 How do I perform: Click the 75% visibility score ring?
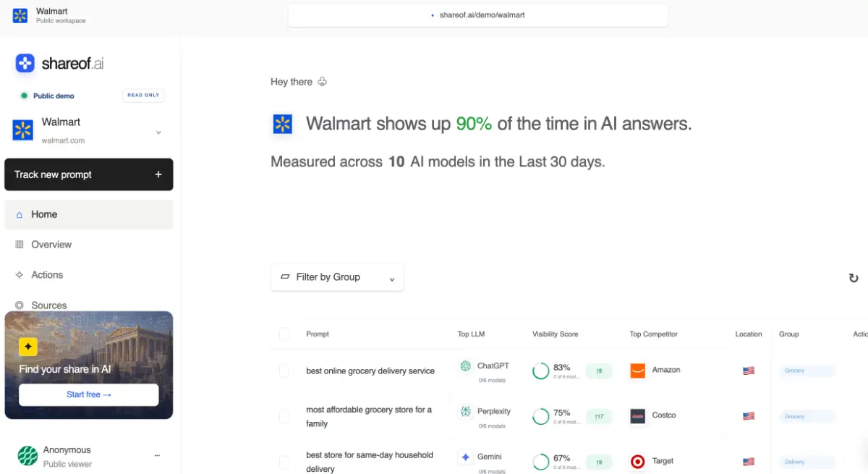[x=540, y=417]
